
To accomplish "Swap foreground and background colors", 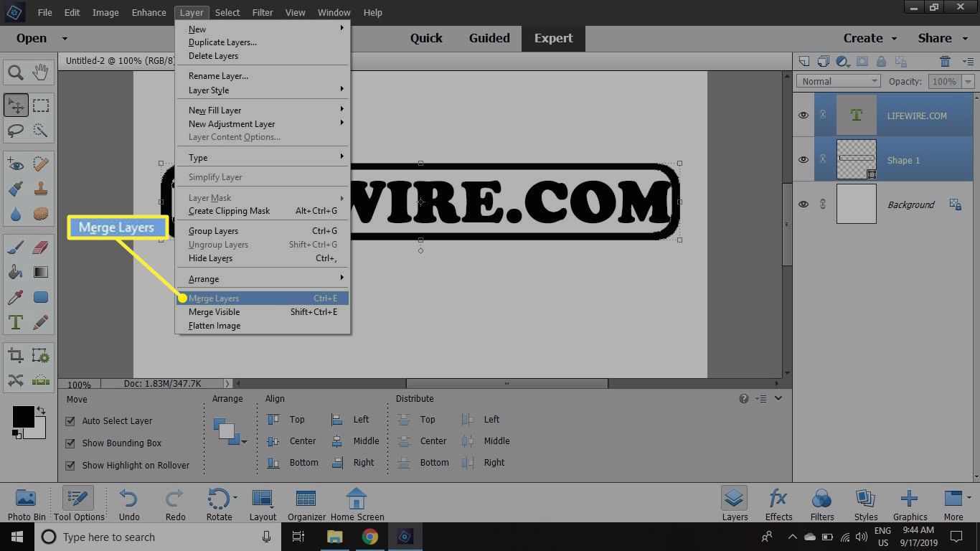I will point(41,410).
